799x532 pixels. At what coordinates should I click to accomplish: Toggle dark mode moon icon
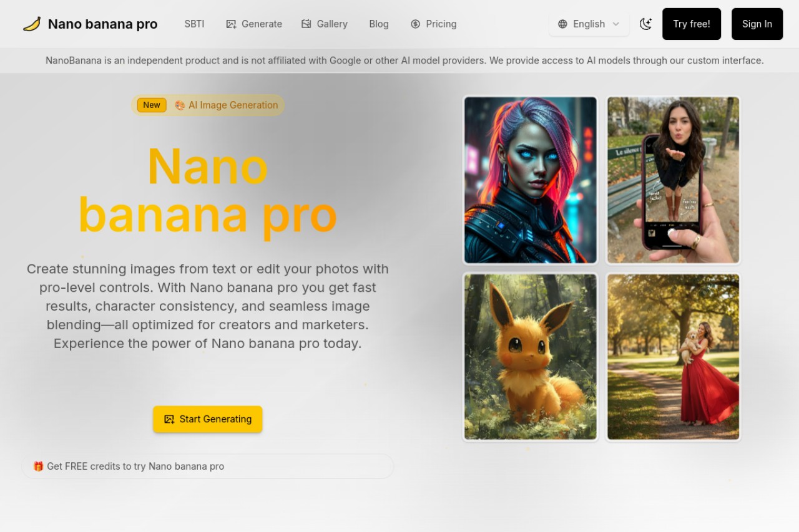(645, 24)
